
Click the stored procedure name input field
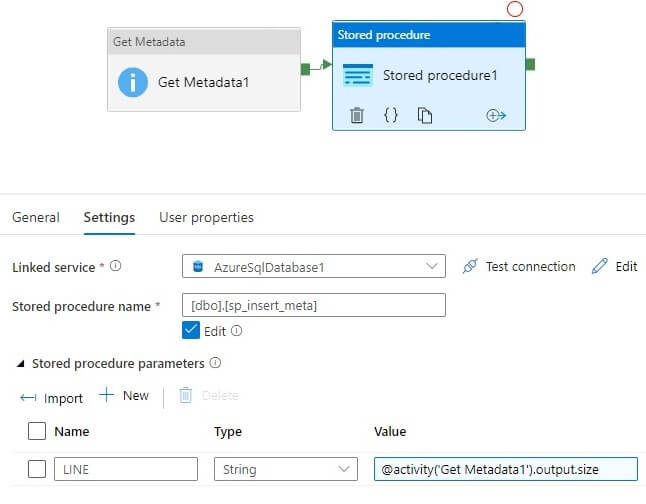pos(314,304)
